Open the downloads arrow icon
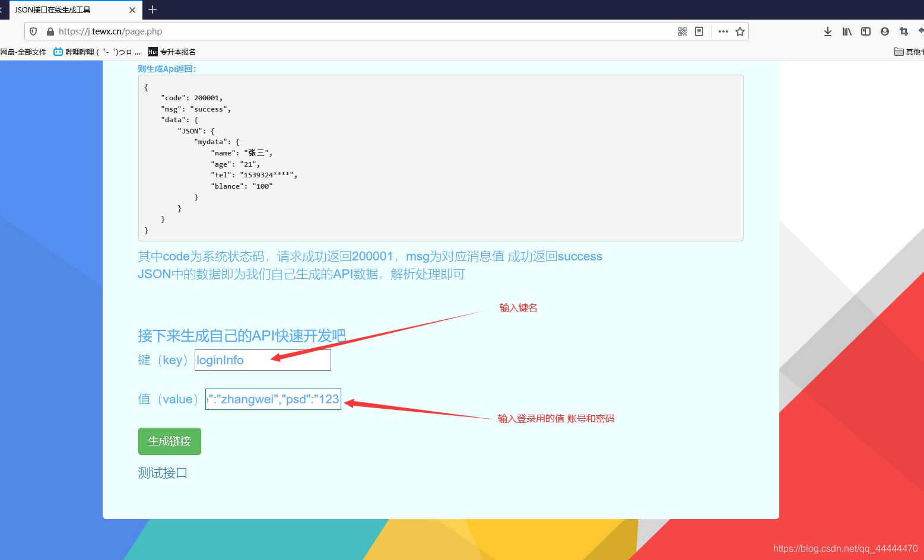 [828, 31]
